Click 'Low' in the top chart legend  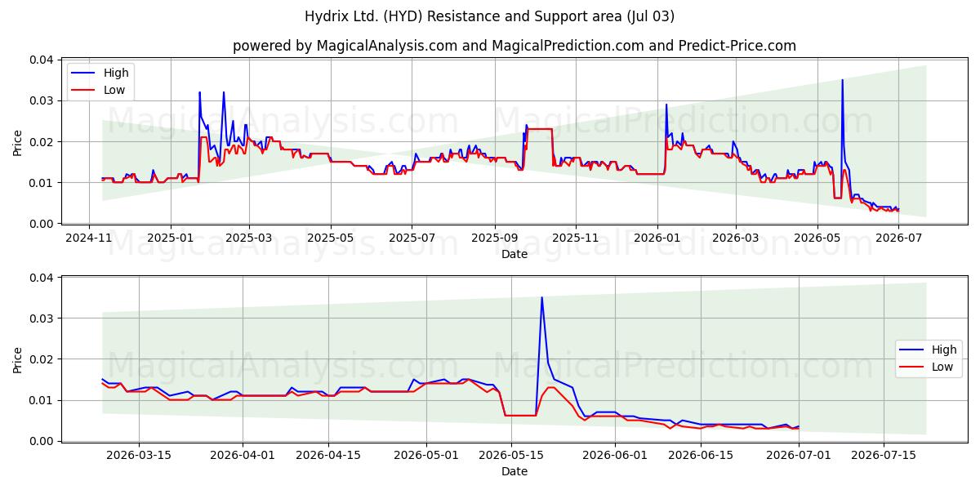pos(115,90)
